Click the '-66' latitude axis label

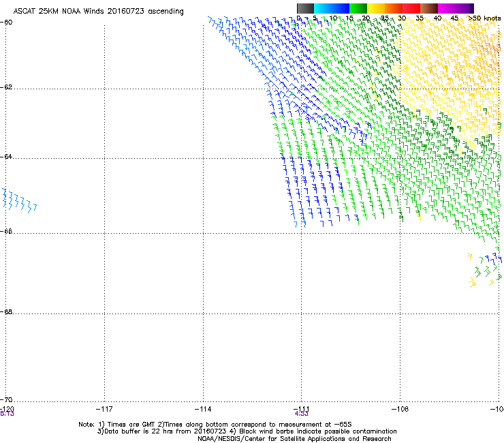coord(6,231)
